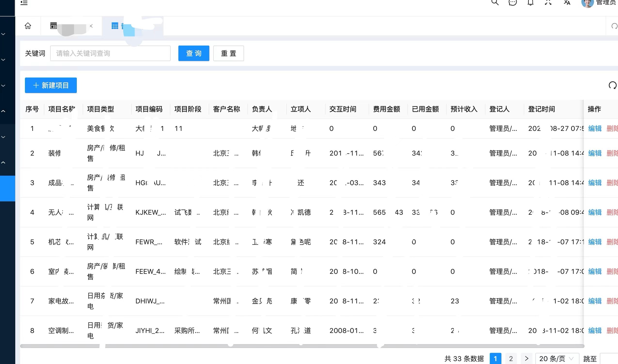The width and height of the screenshot is (618, 364).
Task: Select the 家电故... project name cell
Action: pyautogui.click(x=61, y=301)
